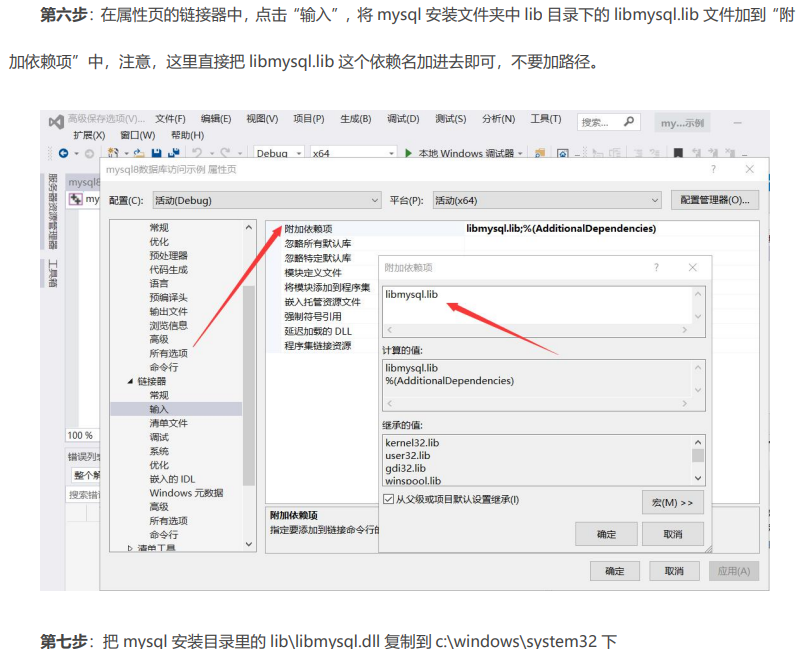
Task: Click the open file folder icon
Action: [x=139, y=153]
